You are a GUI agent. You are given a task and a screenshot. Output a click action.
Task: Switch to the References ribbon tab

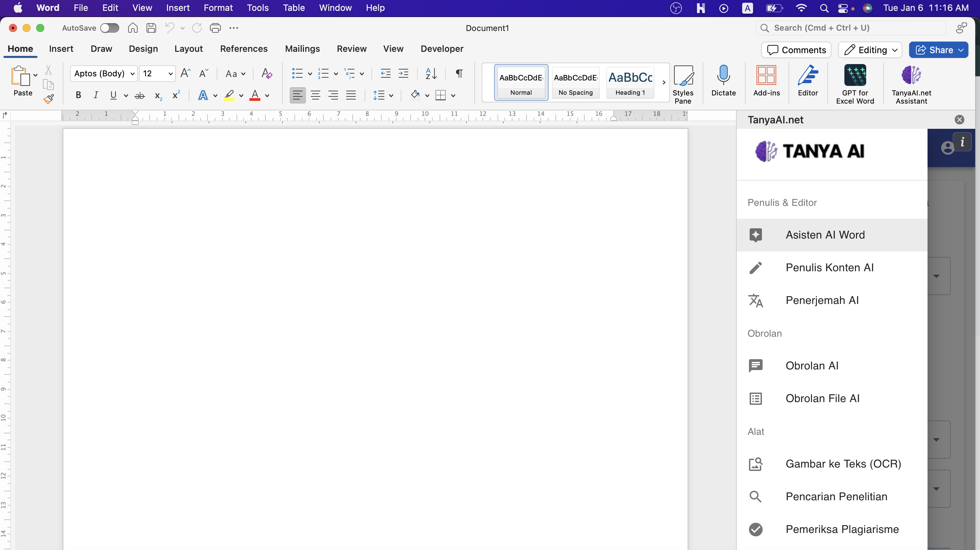click(x=244, y=49)
